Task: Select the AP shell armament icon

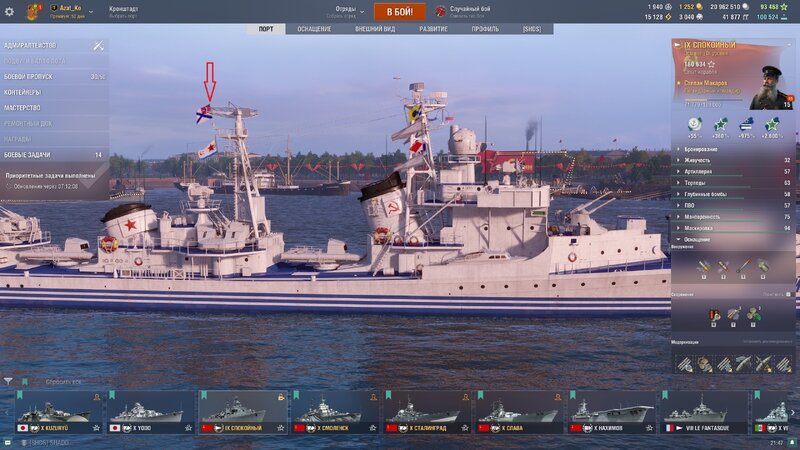Action: click(723, 267)
